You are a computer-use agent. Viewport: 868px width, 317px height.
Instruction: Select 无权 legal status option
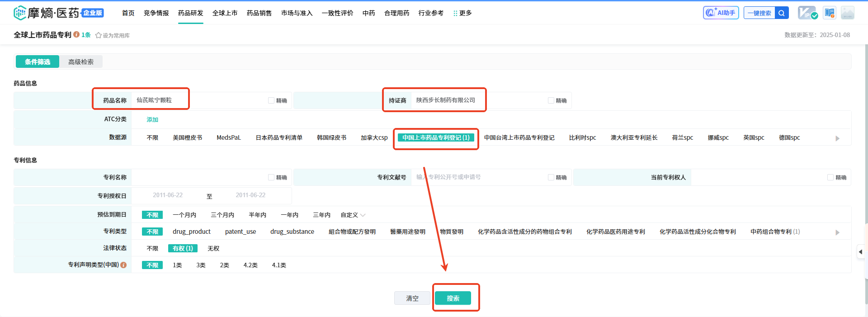213,248
